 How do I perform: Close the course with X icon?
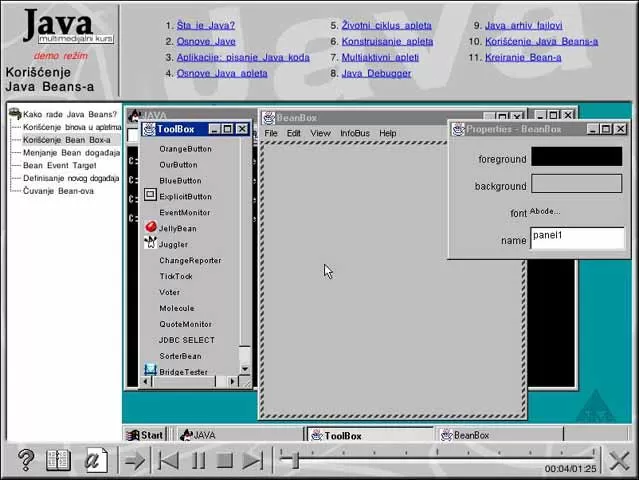[619, 461]
